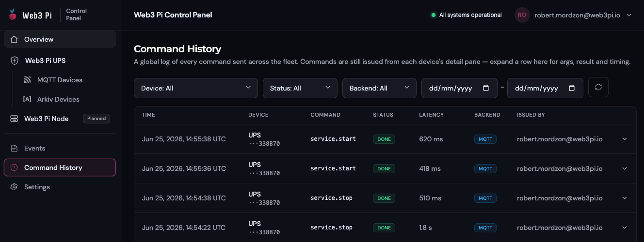Click the BACKEND column header
The image size is (644, 242).
pos(487,115)
